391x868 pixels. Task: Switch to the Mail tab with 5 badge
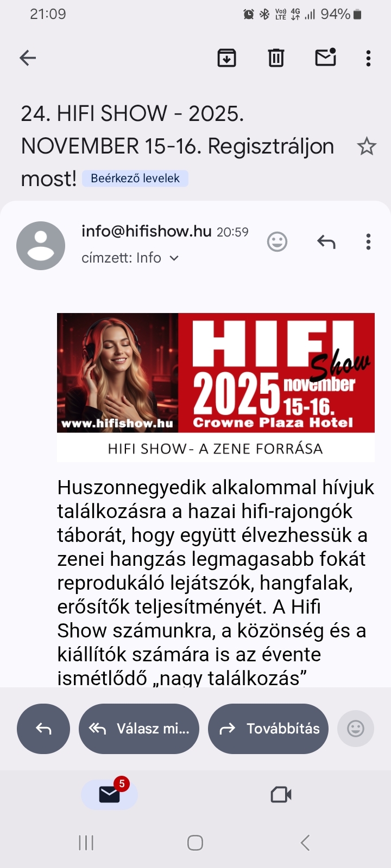[x=110, y=794]
